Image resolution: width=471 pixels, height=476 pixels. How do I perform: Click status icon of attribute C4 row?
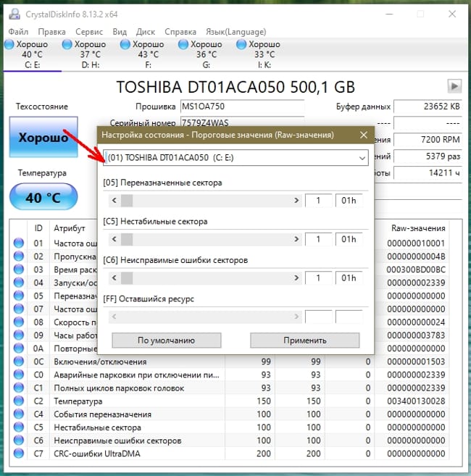19,414
